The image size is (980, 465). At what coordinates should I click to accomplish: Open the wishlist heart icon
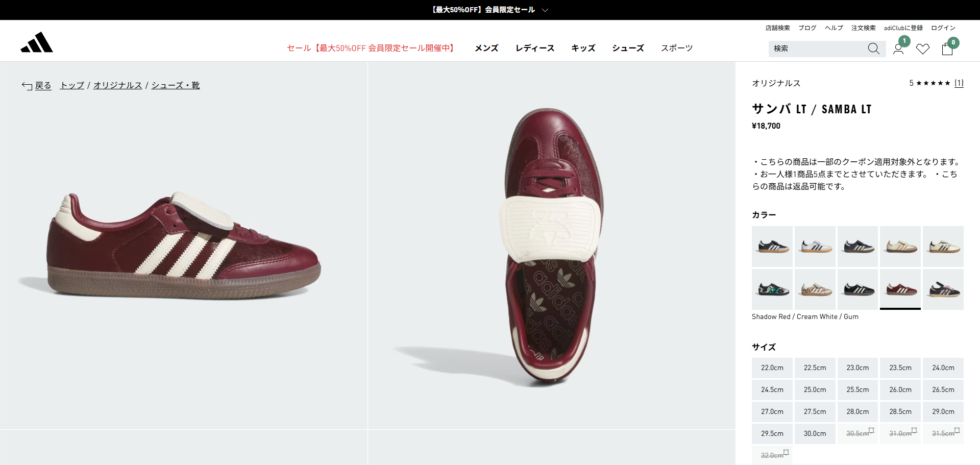coord(923,49)
